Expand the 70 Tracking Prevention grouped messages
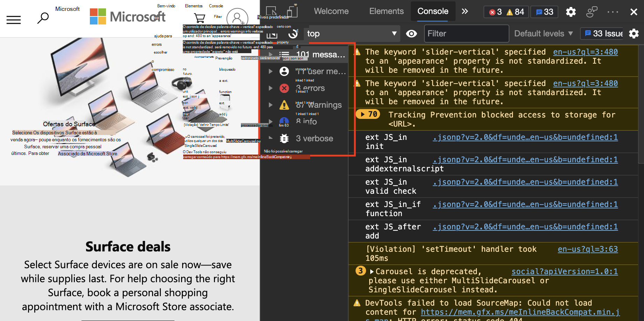The width and height of the screenshot is (644, 321). (x=368, y=114)
